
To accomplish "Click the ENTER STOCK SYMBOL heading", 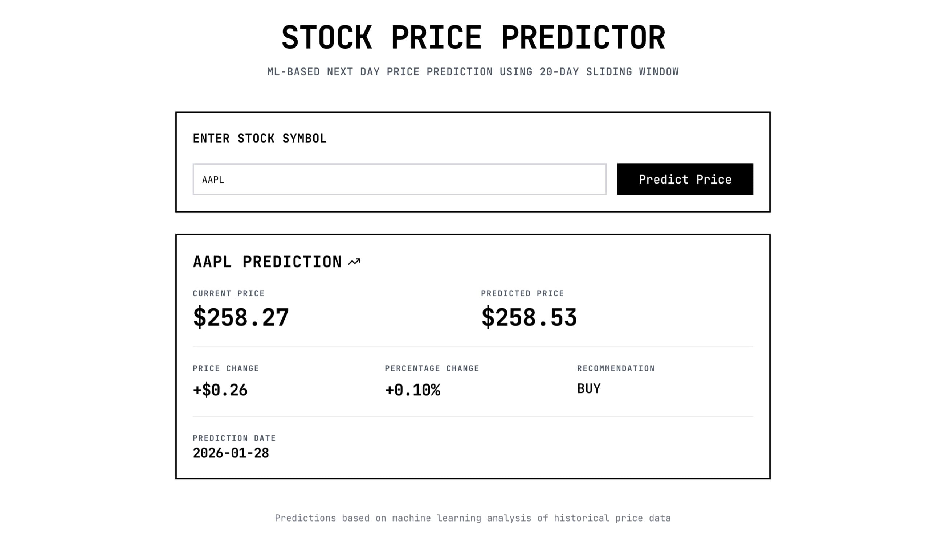I will tap(260, 138).
